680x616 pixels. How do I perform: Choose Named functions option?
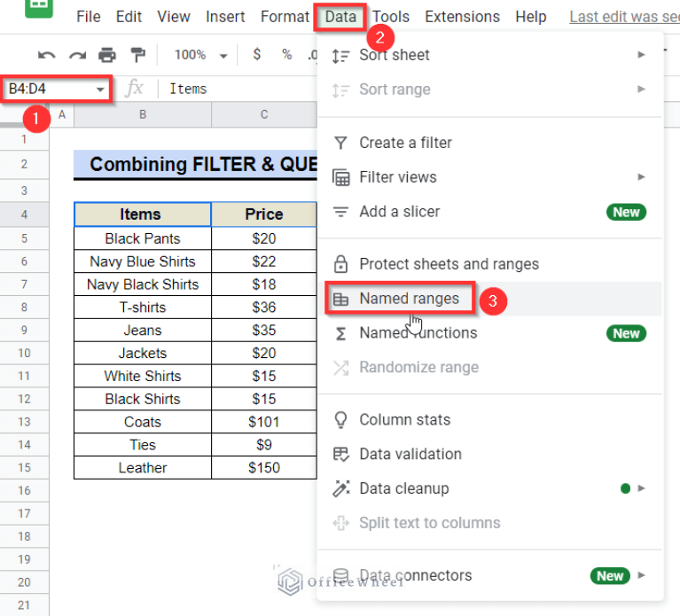point(489,333)
